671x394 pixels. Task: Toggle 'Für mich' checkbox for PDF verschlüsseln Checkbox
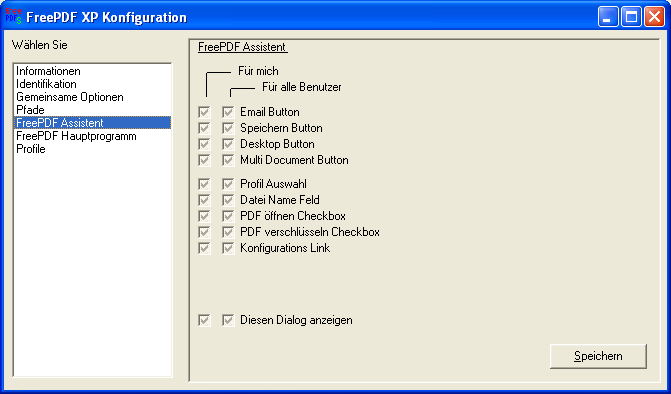tap(205, 232)
